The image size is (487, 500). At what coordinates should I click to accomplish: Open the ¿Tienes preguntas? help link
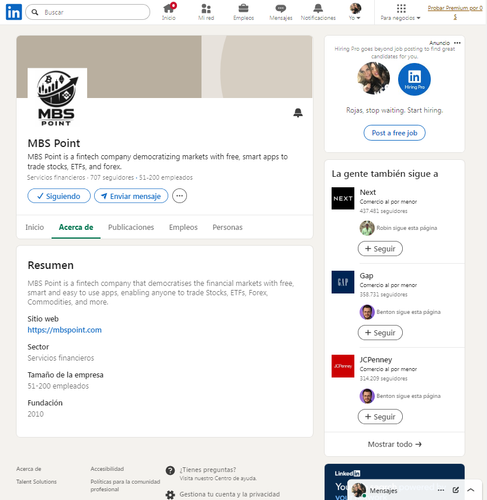pyautogui.click(x=208, y=470)
